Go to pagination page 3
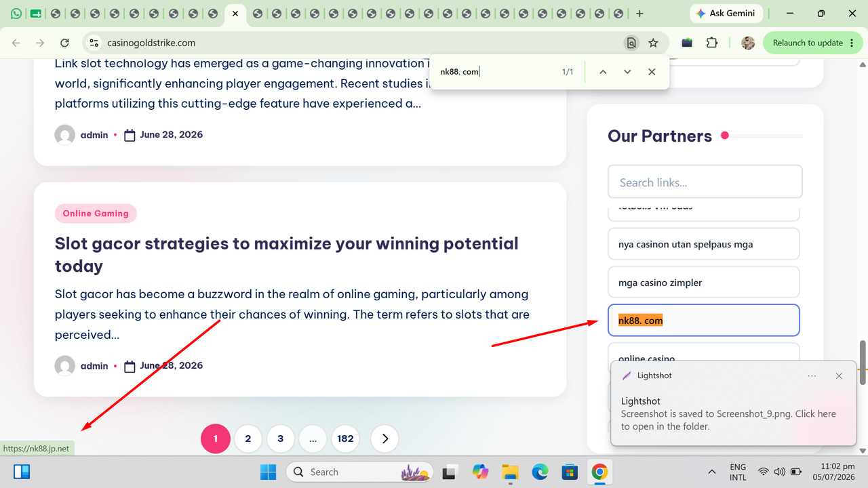Viewport: 868px width, 488px height. (280, 439)
